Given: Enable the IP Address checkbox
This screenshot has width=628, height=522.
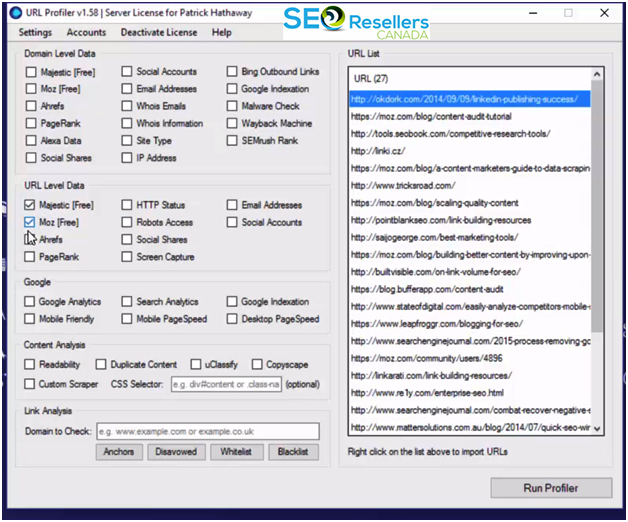Looking at the screenshot, I should pyautogui.click(x=127, y=157).
